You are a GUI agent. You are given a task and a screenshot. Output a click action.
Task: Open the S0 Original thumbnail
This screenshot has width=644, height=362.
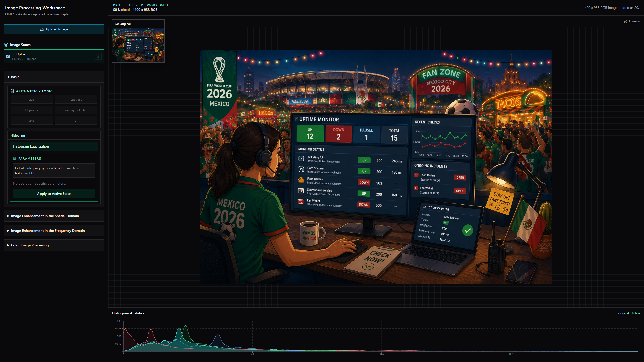pos(138,41)
